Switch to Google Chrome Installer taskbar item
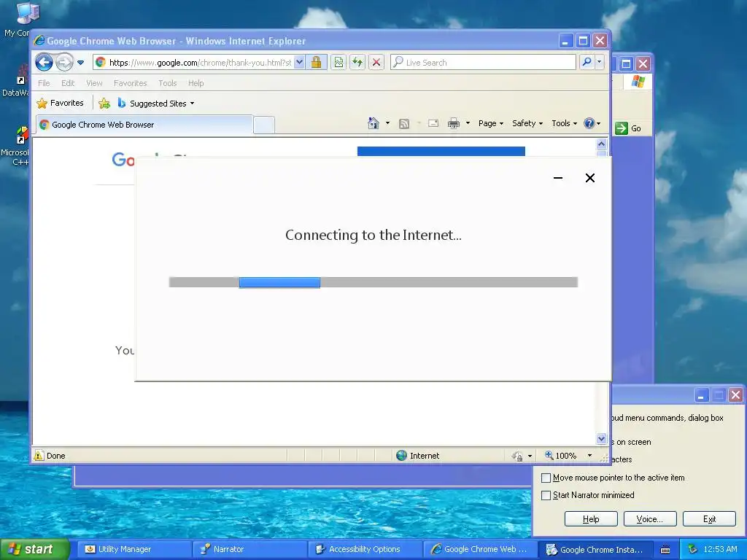The image size is (747, 560). point(595,550)
